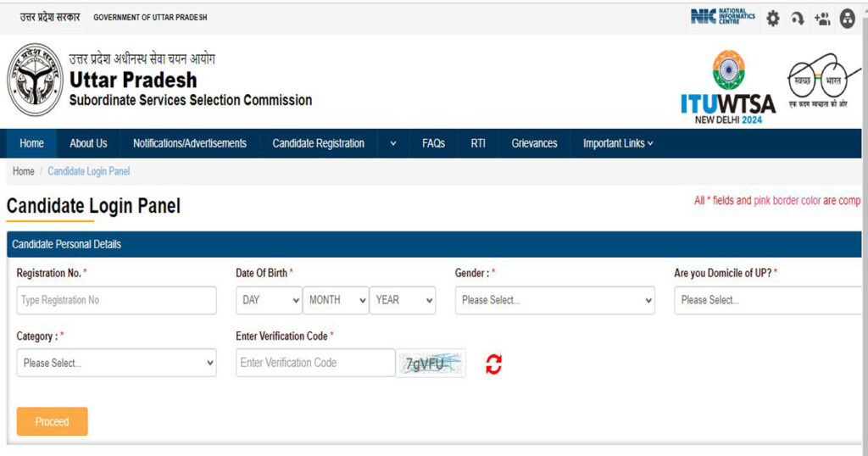The height and width of the screenshot is (456, 868).
Task: Expand the Category selection dropdown
Action: tap(116, 363)
